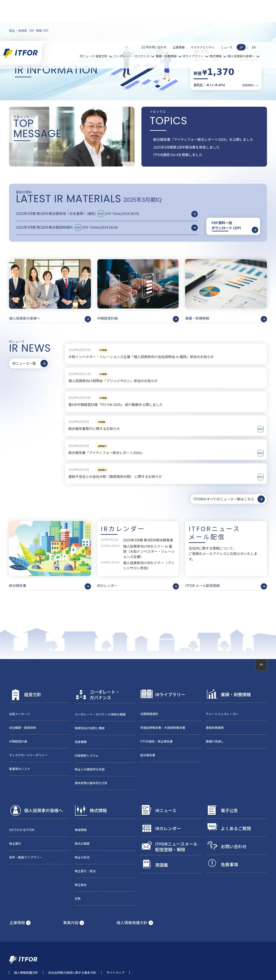Click the back-to-top chevron button

[x=261, y=665]
